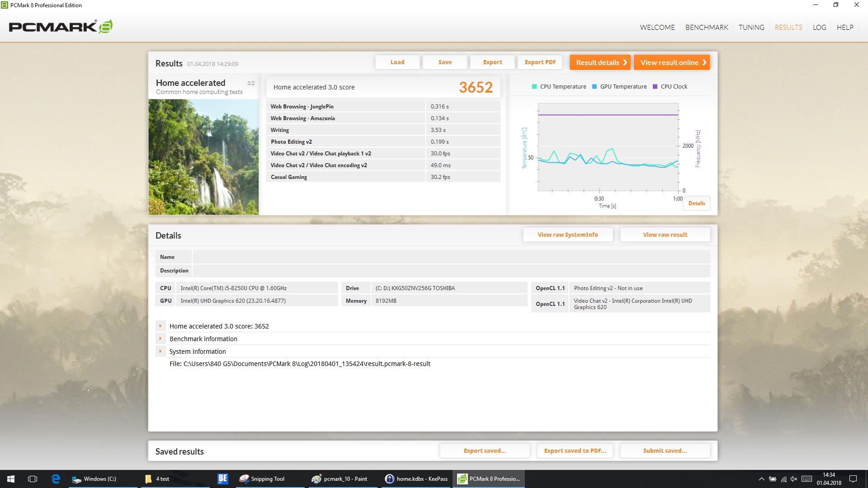Open the Log tab
The height and width of the screenshot is (488, 868).
coord(819,27)
